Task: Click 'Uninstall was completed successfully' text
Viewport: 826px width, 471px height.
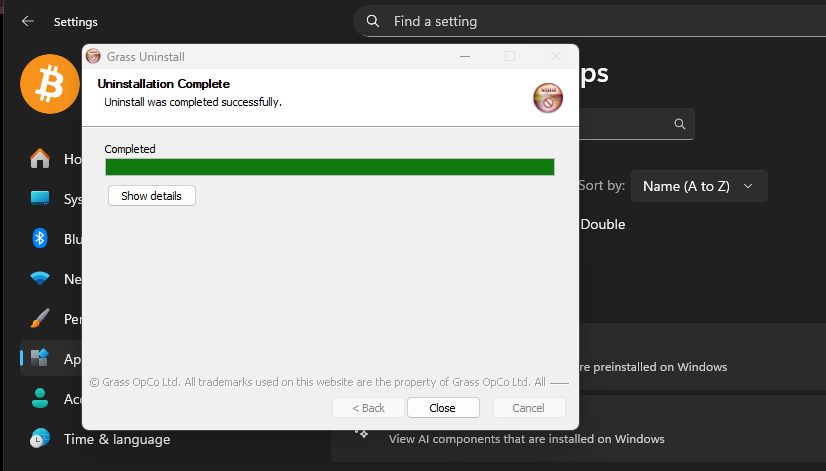Action: tap(193, 102)
